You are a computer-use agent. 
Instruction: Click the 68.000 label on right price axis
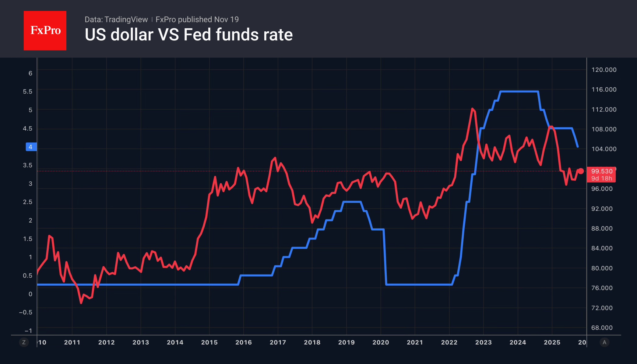602,328
